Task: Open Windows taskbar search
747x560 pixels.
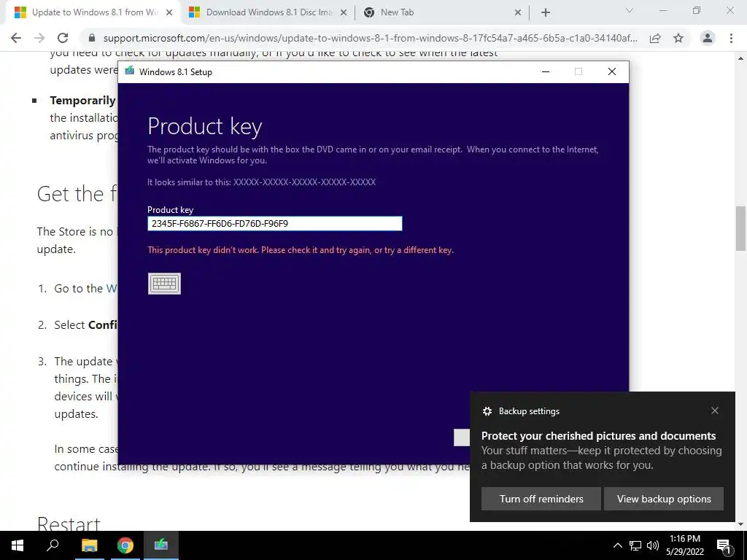Action: click(53, 545)
